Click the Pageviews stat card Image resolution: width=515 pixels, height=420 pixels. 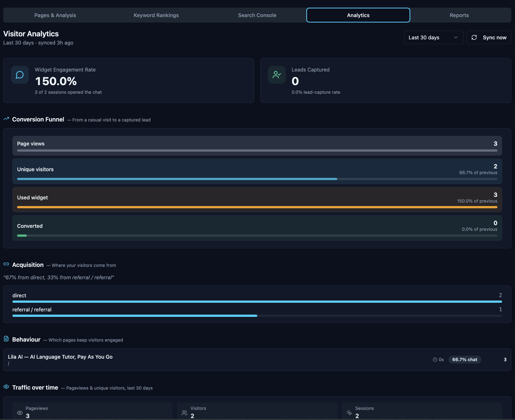click(93, 411)
